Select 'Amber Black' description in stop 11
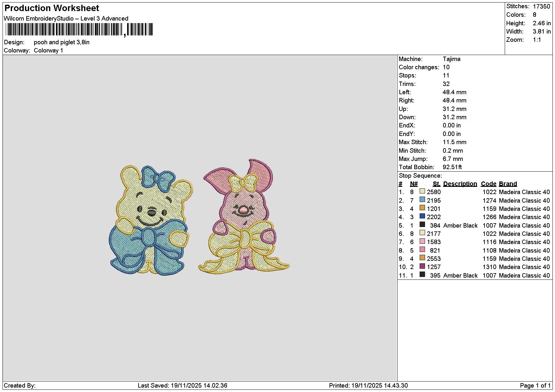This screenshot has width=555, height=392. coord(460,276)
